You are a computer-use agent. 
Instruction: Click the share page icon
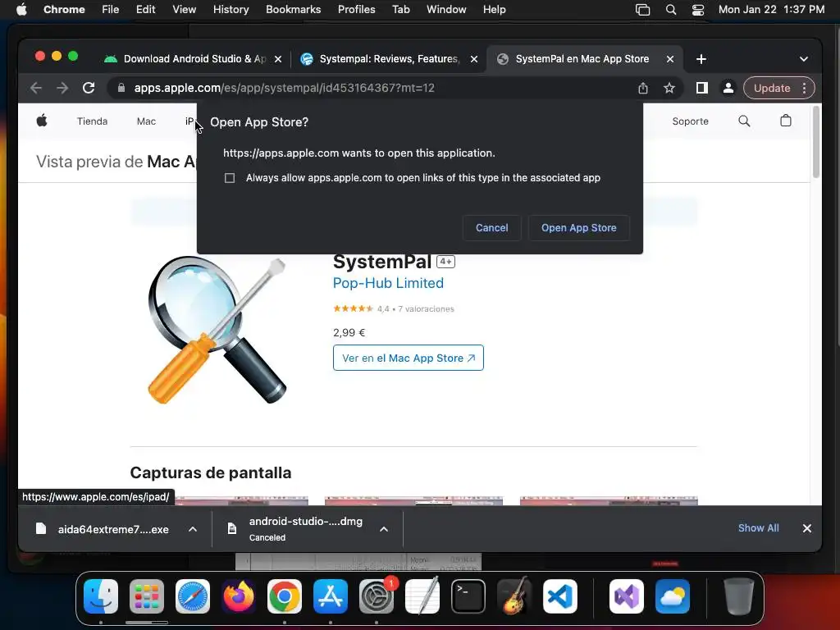[643, 88]
